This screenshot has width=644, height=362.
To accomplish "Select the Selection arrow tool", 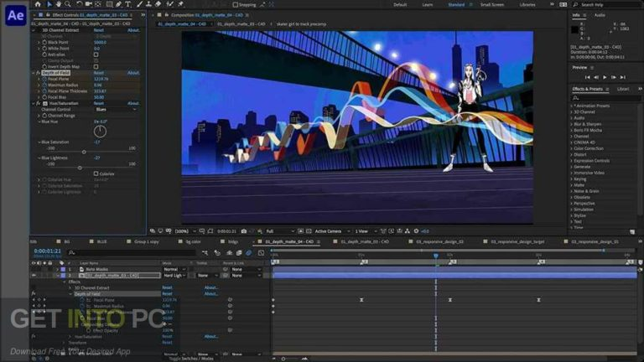I will click(x=49, y=4).
